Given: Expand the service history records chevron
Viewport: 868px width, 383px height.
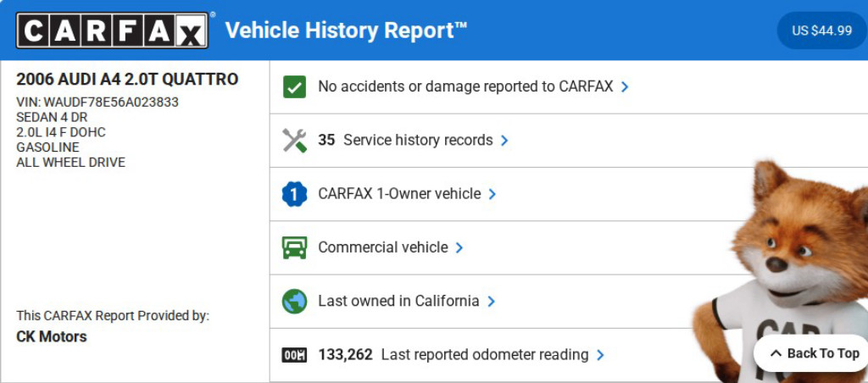Looking at the screenshot, I should pyautogui.click(x=504, y=141).
